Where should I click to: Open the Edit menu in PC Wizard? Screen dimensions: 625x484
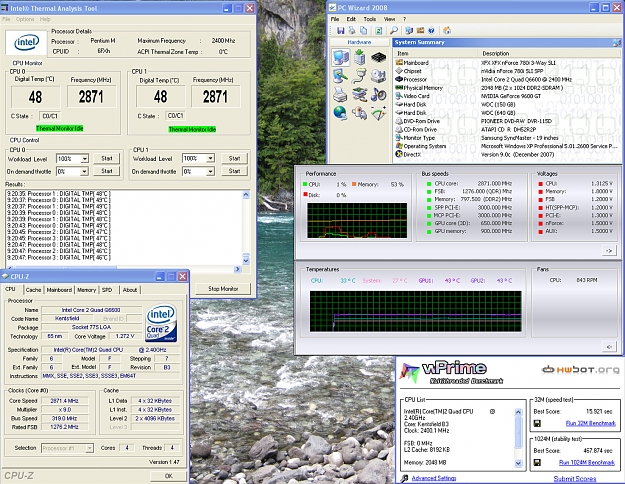(x=351, y=19)
